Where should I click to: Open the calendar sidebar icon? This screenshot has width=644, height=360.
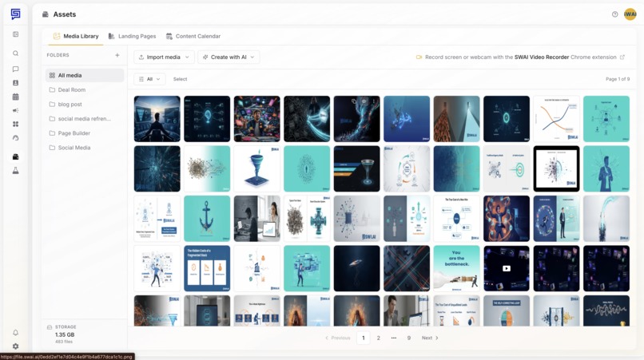click(x=16, y=97)
